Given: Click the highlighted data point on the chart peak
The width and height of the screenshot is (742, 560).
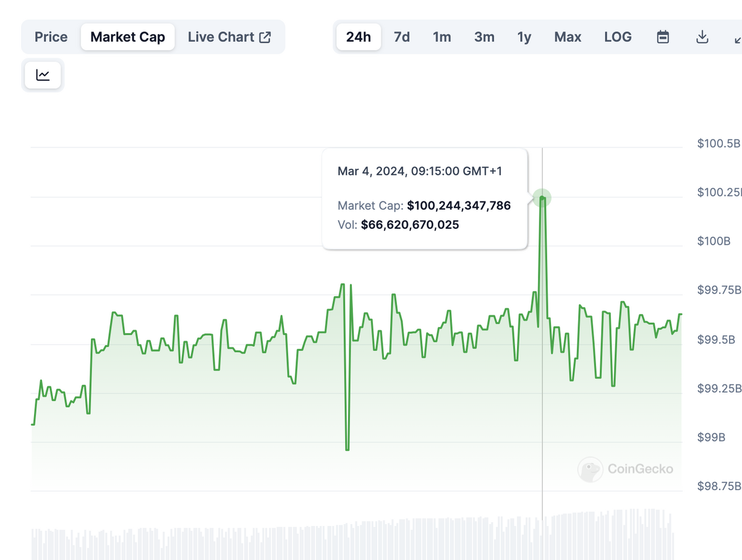Looking at the screenshot, I should coord(542,198).
